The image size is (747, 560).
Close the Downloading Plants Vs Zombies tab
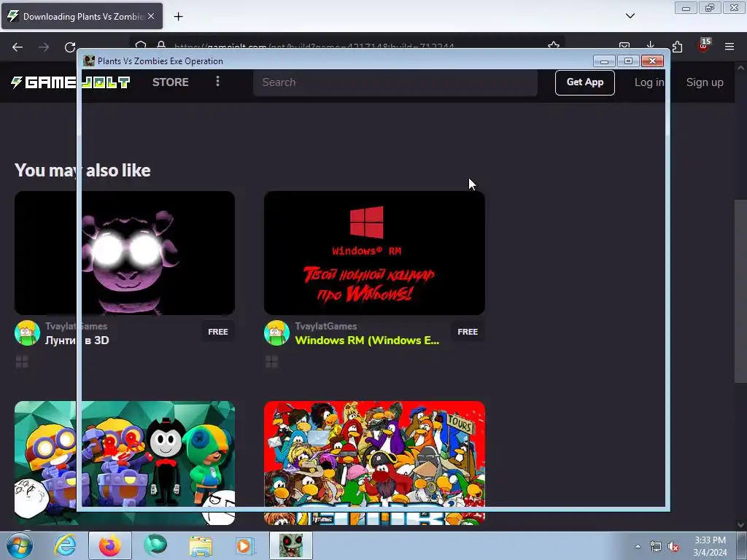[151, 16]
